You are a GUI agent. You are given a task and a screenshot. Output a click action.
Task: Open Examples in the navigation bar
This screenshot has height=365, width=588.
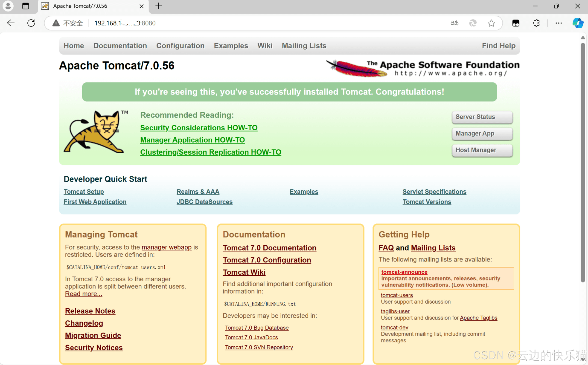pos(231,46)
